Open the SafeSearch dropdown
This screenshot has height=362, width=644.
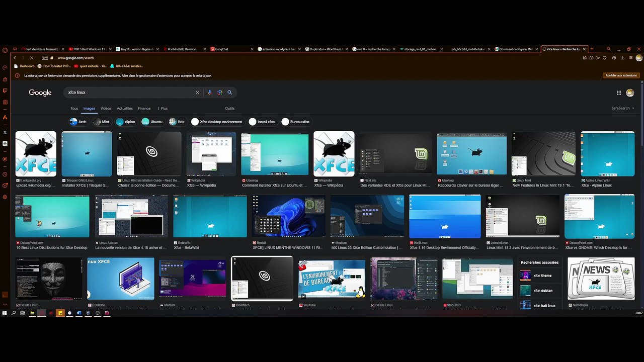(x=623, y=108)
